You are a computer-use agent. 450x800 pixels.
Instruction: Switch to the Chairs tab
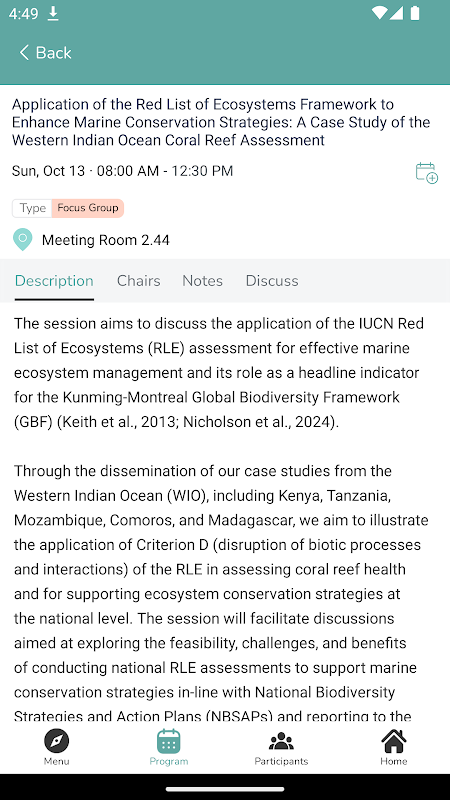138,281
